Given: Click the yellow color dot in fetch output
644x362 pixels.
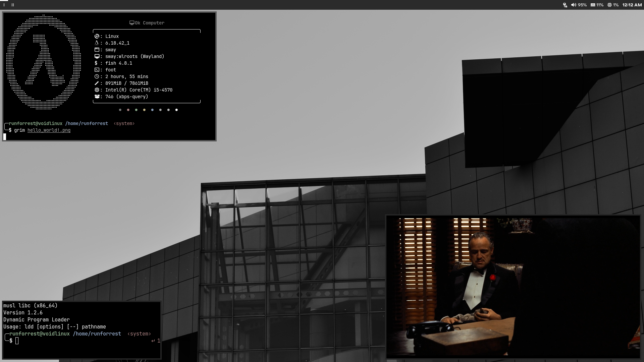Looking at the screenshot, I should [144, 110].
